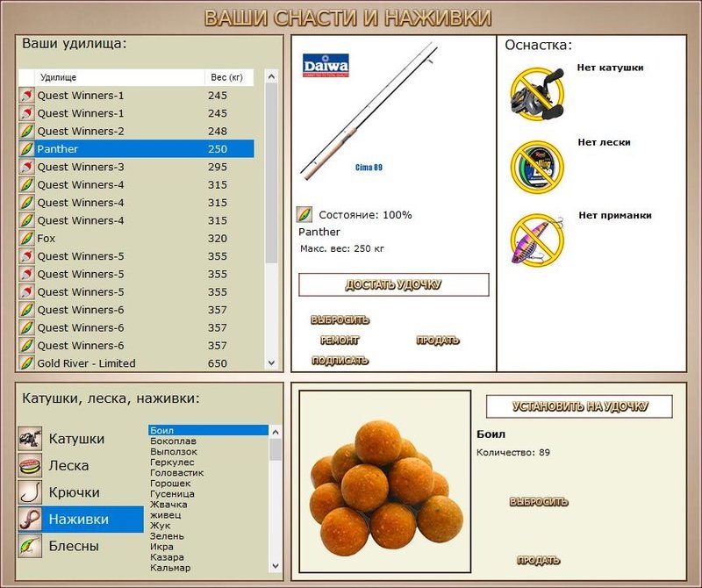Select the Наживки worm icon
Image resolution: width=702 pixels, height=588 pixels.
(x=30, y=519)
